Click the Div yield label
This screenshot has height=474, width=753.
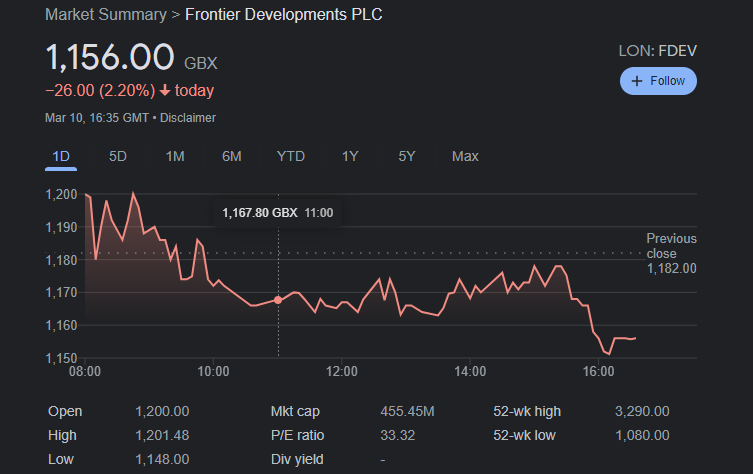(x=297, y=460)
